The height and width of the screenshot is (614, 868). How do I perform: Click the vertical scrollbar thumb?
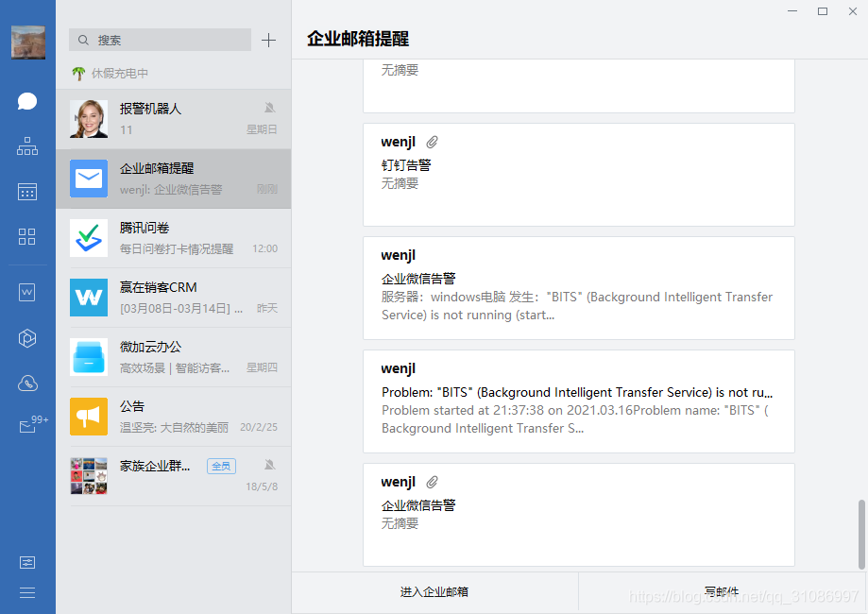coord(861,535)
